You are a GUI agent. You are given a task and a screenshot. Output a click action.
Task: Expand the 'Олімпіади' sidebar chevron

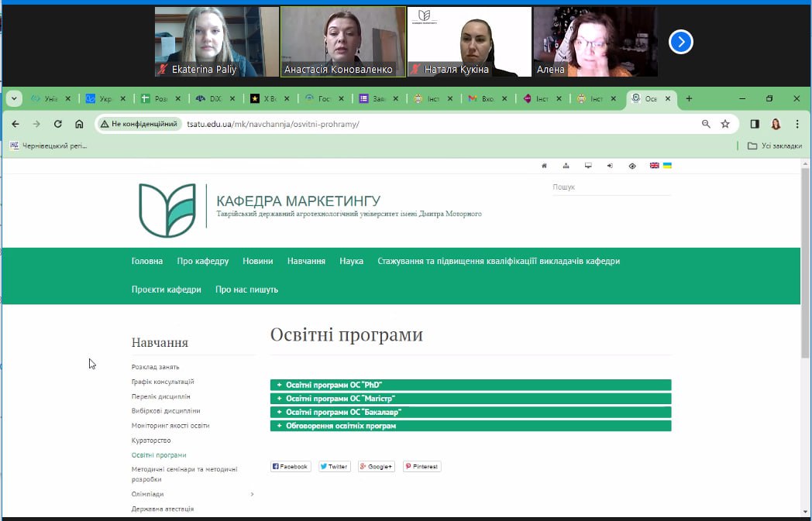click(x=252, y=494)
